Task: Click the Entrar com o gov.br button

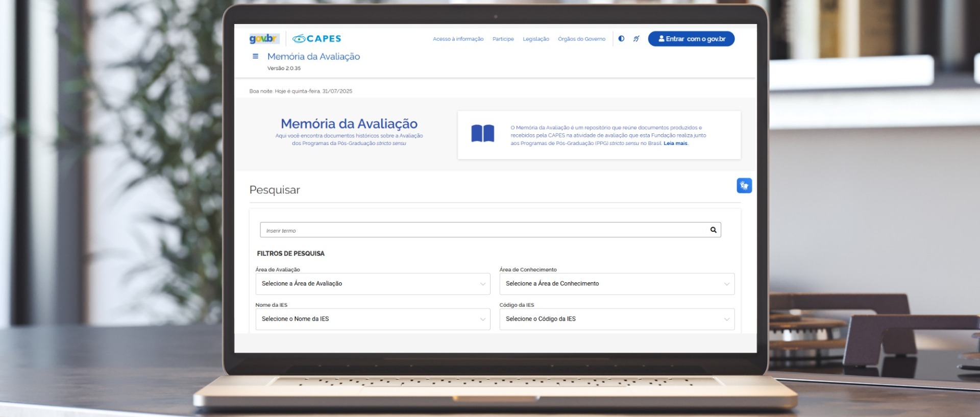Action: 691,39
